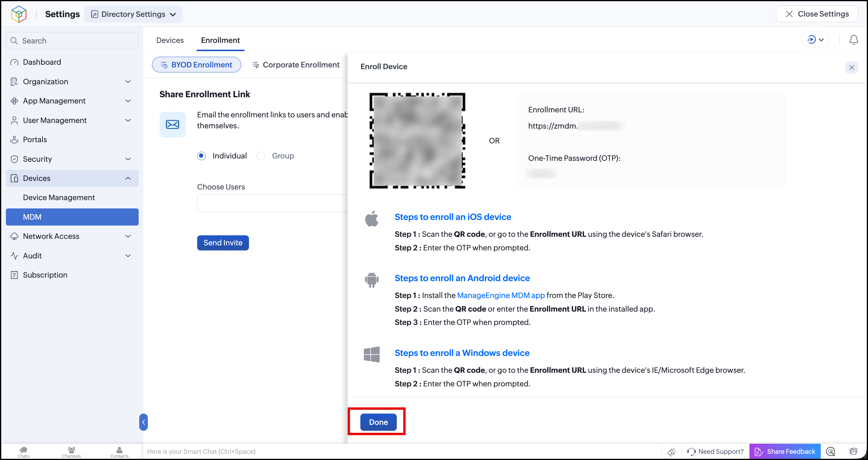Click the Portals icon
868x460 pixels.
(14, 140)
